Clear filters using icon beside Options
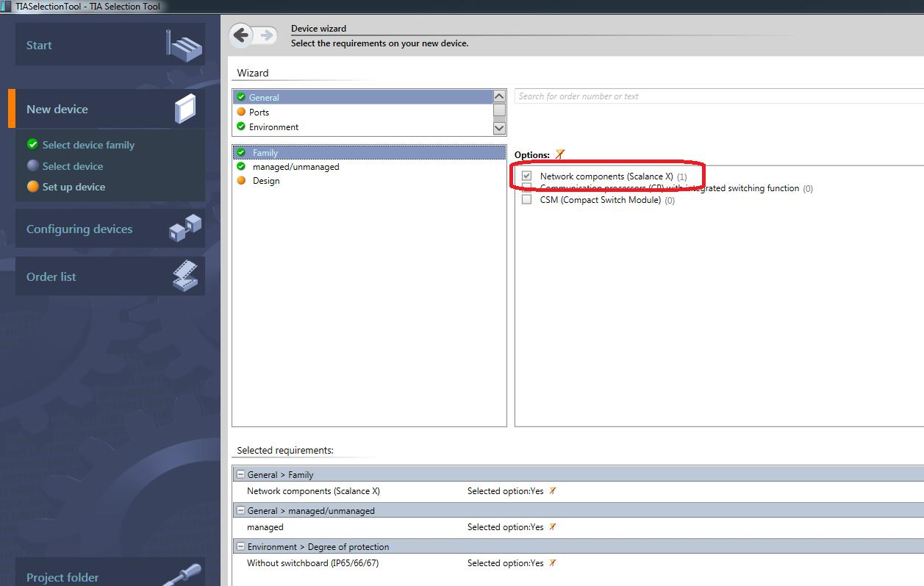This screenshot has width=924, height=586. 560,154
